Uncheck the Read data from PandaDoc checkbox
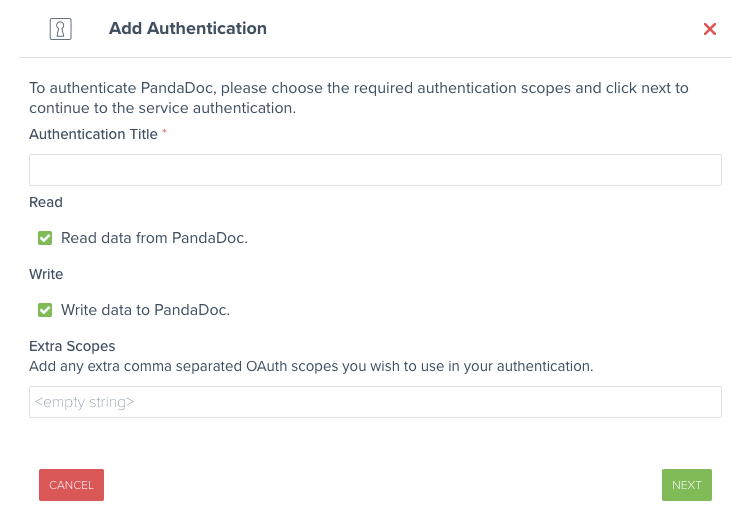This screenshot has width=752, height=508. coord(45,238)
